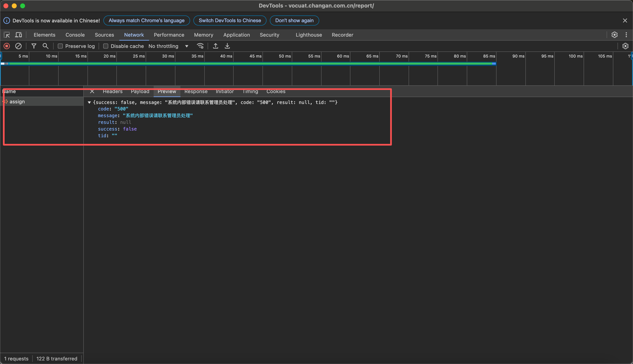Enable the Disable cache checkbox
Screen dimensions: 633x364
[x=106, y=46]
